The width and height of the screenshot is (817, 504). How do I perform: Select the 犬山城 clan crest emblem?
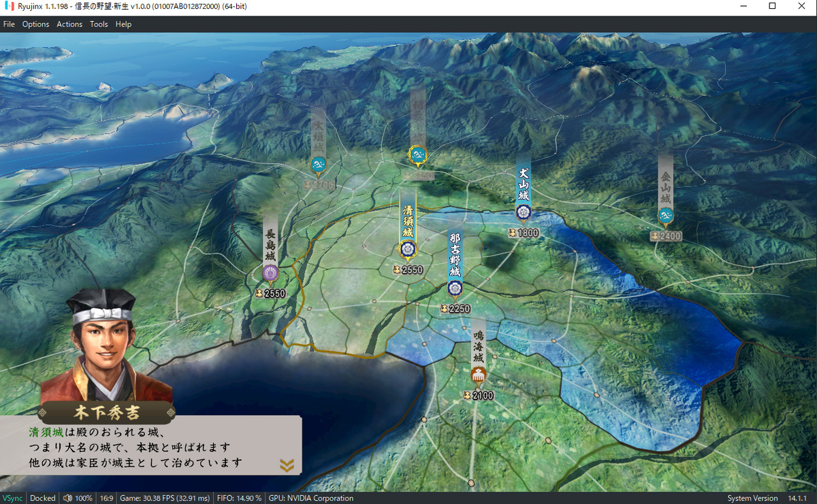click(x=523, y=212)
